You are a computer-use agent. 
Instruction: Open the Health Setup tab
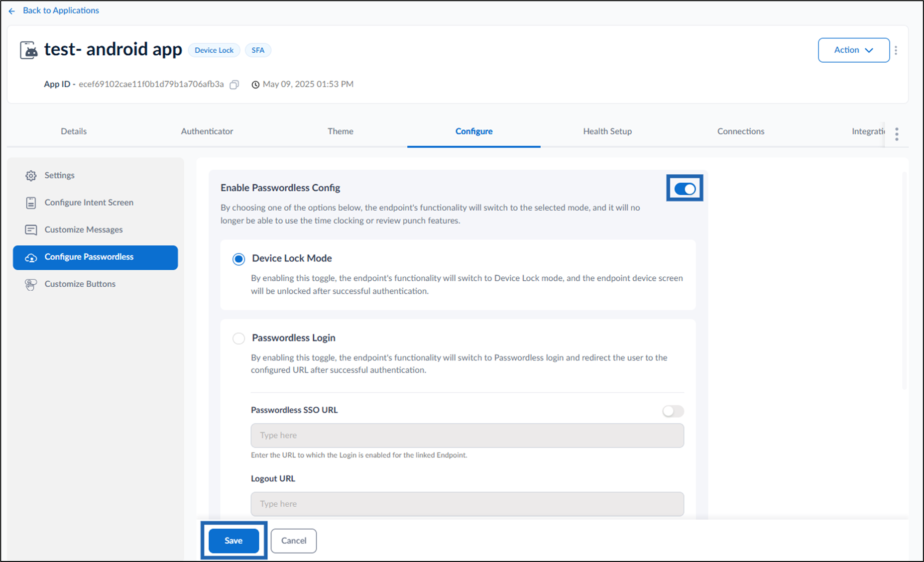pos(607,131)
